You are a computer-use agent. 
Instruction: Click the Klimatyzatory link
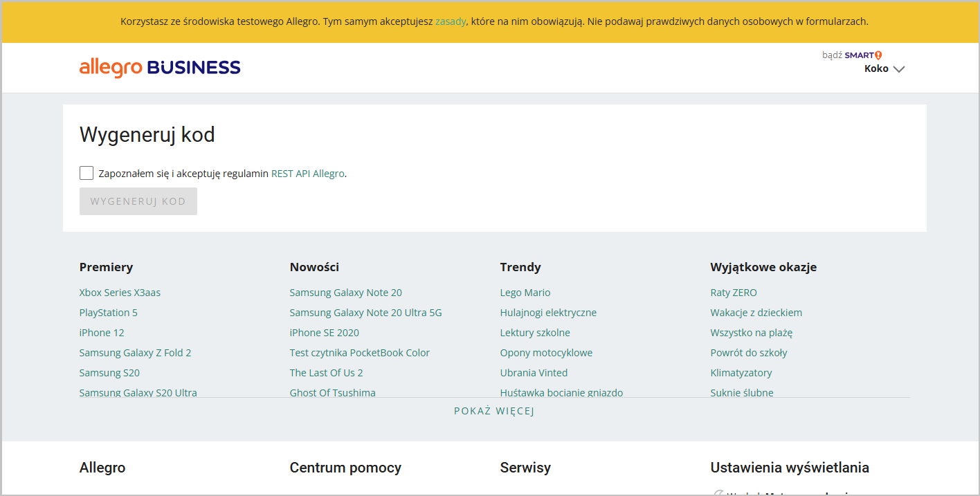point(741,373)
